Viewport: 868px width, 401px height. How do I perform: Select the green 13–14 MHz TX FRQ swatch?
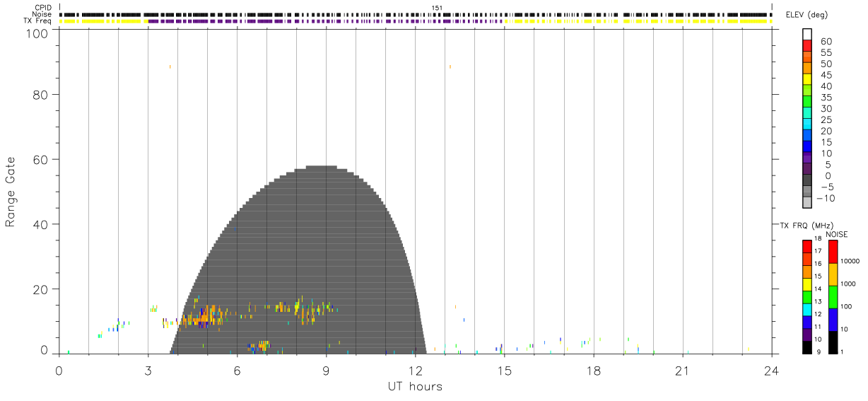[807, 297]
